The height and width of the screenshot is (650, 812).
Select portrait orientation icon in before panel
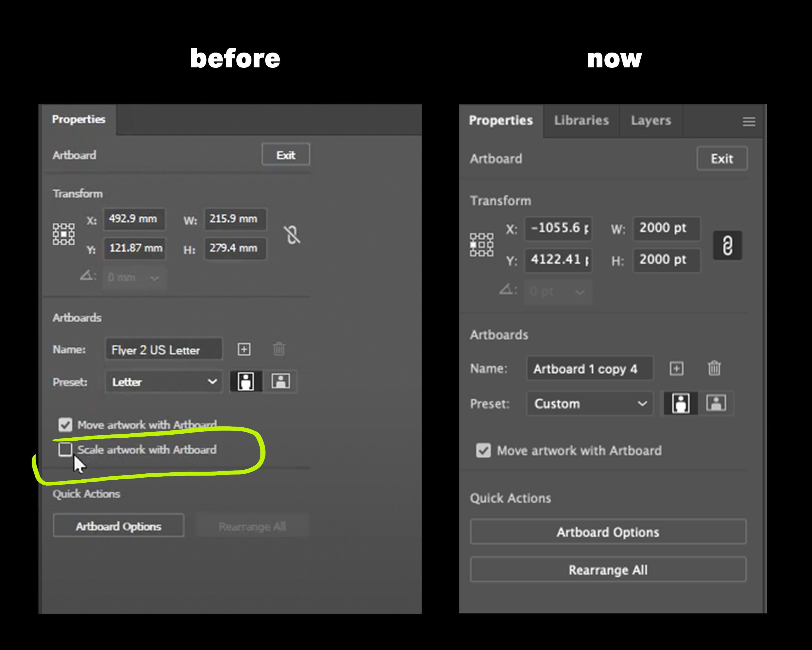[245, 381]
